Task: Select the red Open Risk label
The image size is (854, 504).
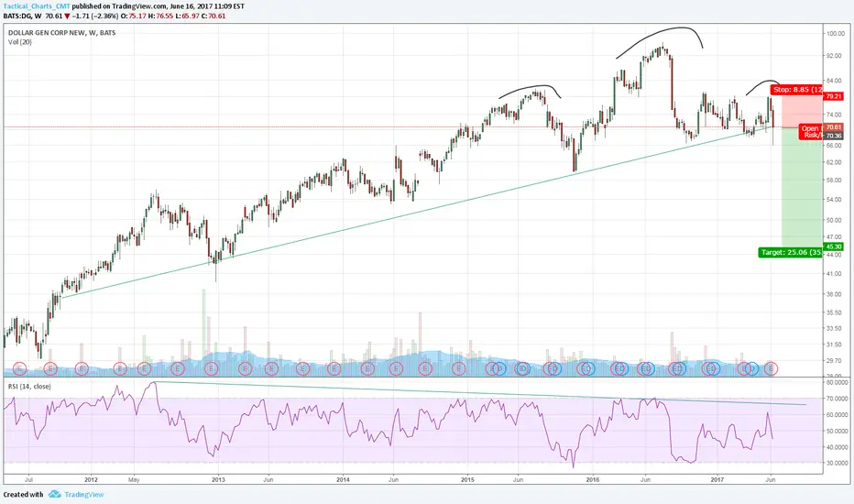Action: [811, 132]
